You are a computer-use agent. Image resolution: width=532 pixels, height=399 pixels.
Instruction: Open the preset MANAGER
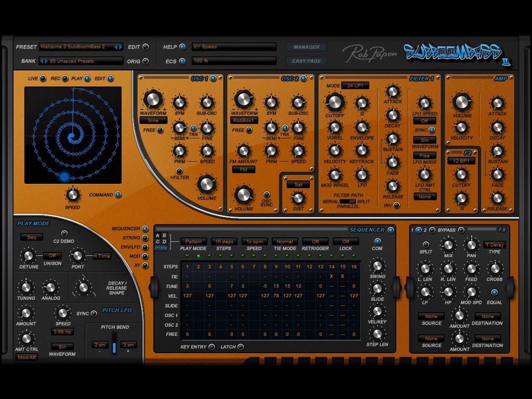click(x=306, y=47)
